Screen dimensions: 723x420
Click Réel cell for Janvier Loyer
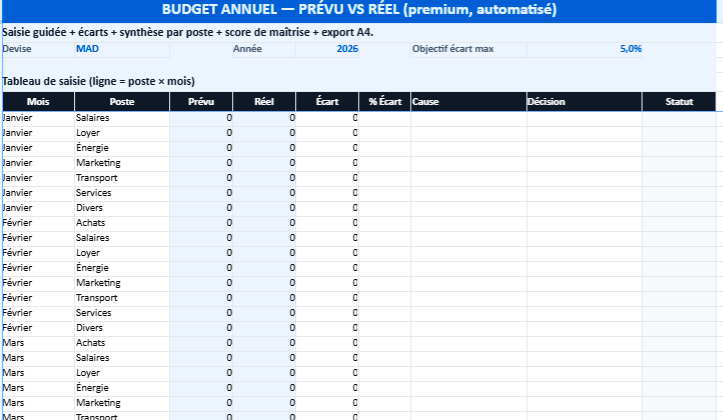click(264, 133)
